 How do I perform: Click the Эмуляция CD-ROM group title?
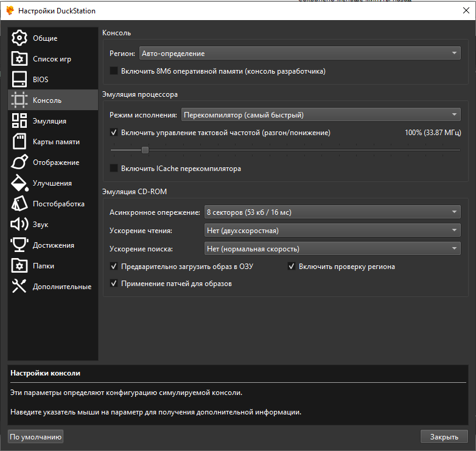click(x=135, y=192)
